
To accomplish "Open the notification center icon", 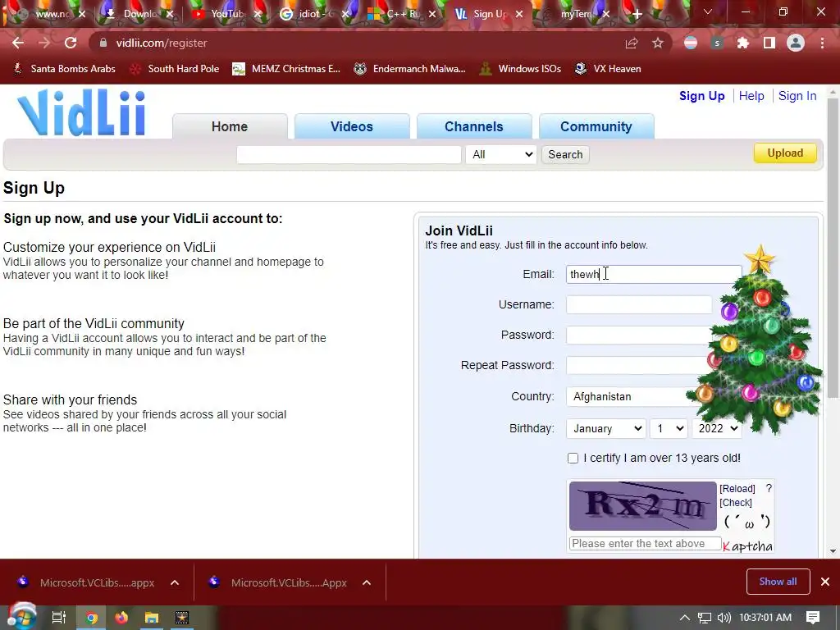I will tap(813, 618).
